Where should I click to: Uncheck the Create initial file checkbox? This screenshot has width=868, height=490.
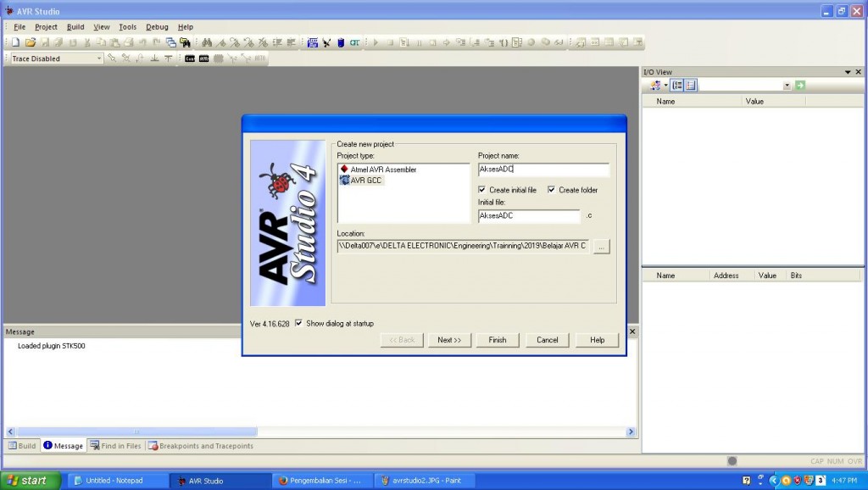point(482,190)
